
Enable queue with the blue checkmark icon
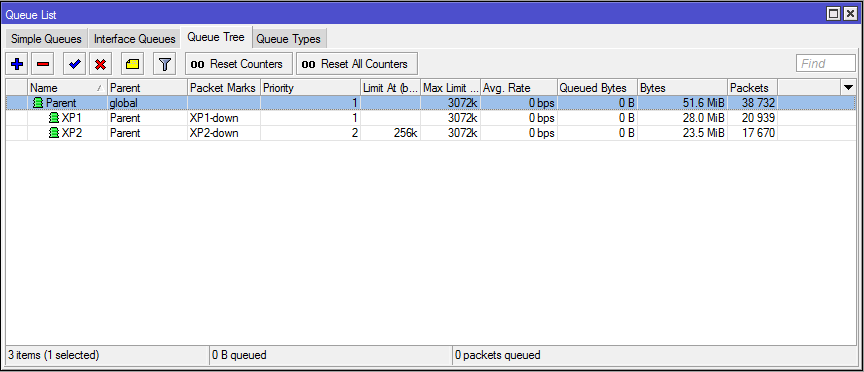74,64
